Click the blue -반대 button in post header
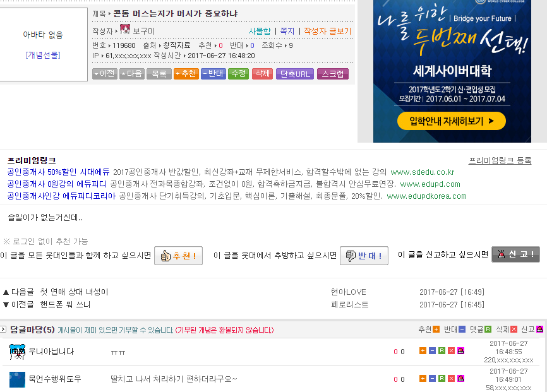 [213, 74]
